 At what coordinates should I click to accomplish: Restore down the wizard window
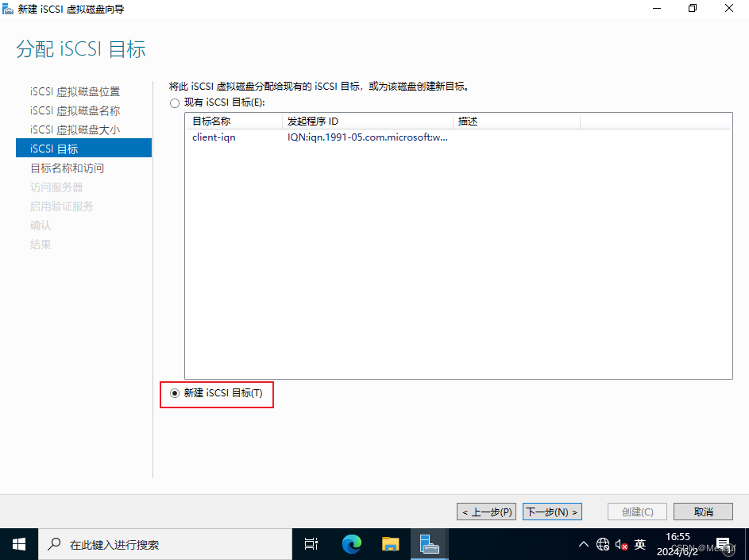pos(693,9)
